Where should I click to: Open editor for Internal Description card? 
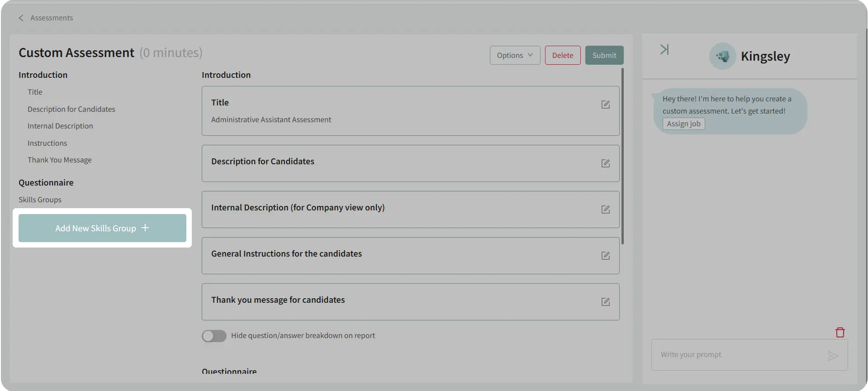[x=605, y=210]
